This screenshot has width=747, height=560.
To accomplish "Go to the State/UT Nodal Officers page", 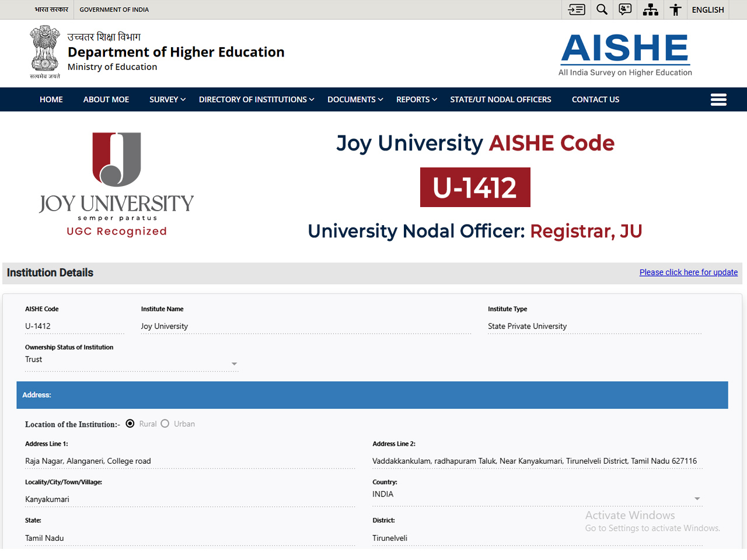I will pyautogui.click(x=500, y=100).
